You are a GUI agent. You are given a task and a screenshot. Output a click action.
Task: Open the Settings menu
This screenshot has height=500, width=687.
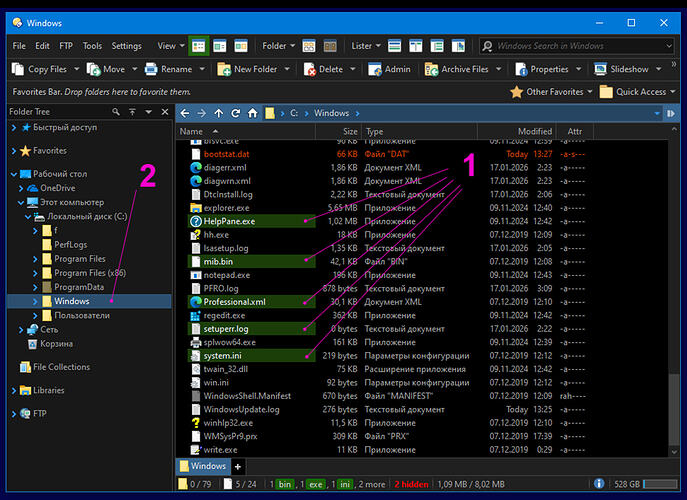127,46
